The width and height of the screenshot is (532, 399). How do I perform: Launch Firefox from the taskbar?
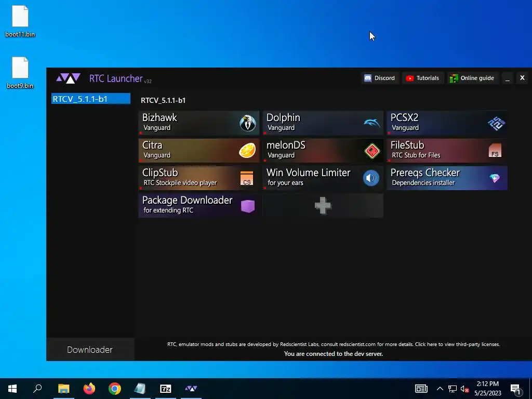click(89, 389)
